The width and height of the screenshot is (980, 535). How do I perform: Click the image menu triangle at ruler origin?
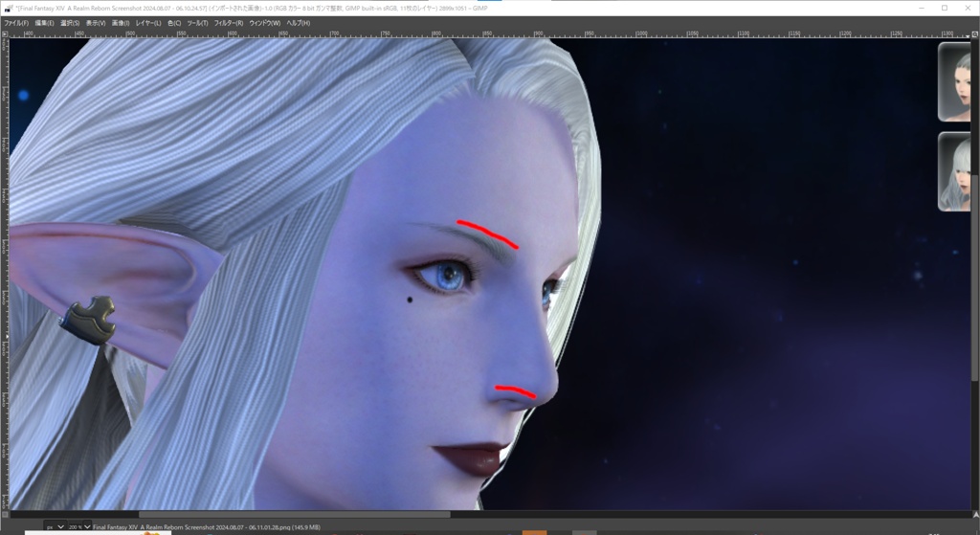[x=6, y=33]
